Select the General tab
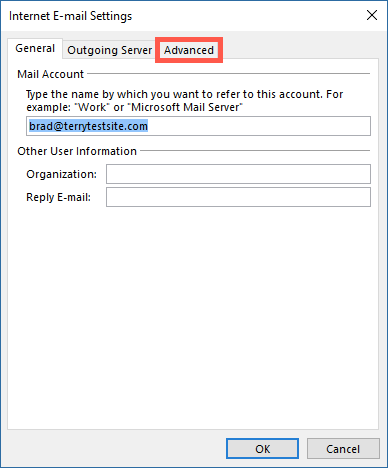 (x=35, y=49)
